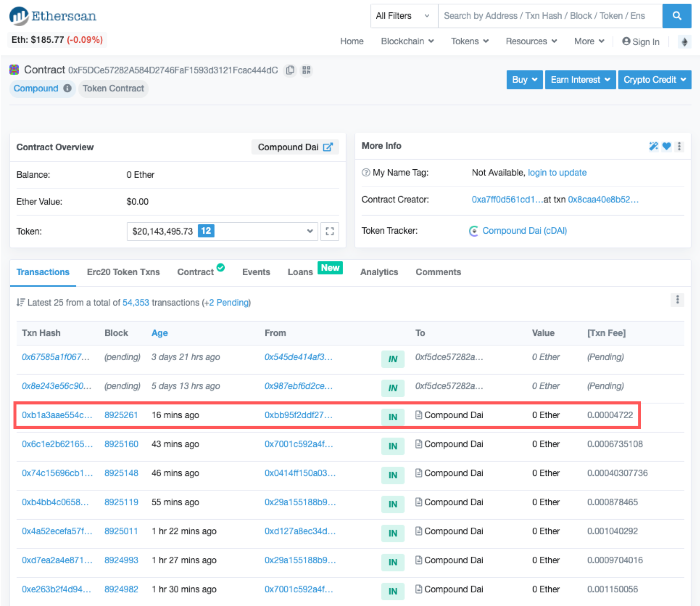Open the transactions list three-dot options
700x606 pixels.
tap(677, 300)
